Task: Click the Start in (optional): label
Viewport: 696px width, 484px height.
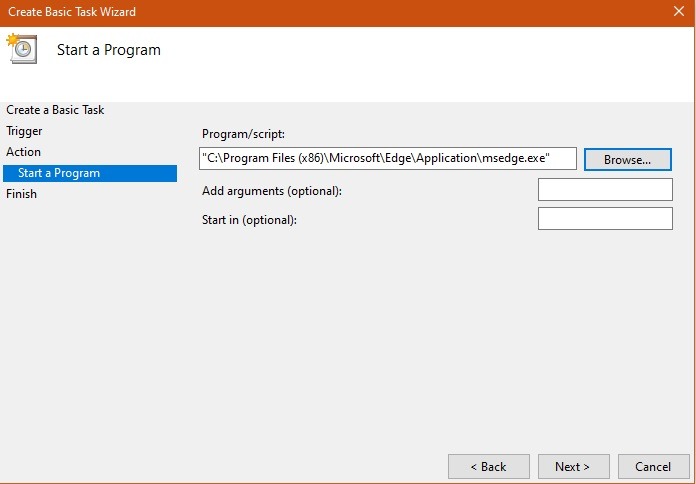Action: 249,220
